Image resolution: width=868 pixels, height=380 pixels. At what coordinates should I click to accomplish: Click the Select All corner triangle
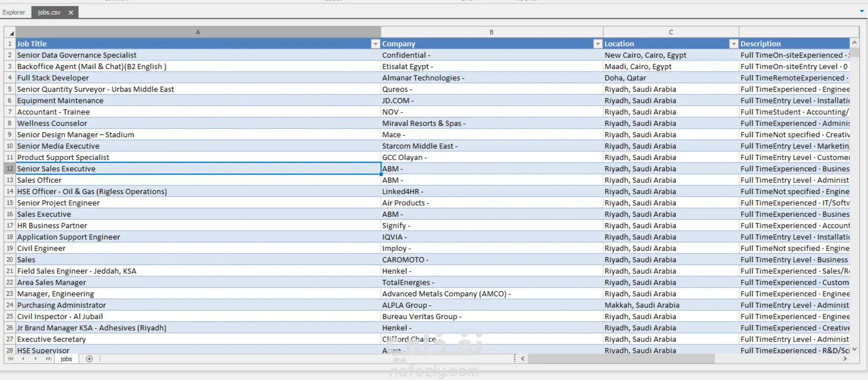coord(10,32)
